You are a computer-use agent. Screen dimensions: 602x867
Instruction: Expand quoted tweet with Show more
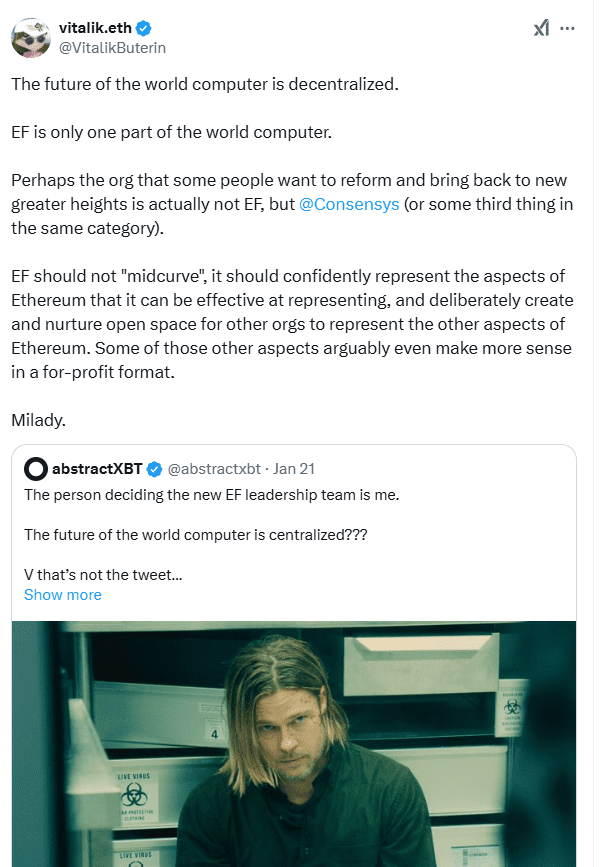click(x=63, y=595)
